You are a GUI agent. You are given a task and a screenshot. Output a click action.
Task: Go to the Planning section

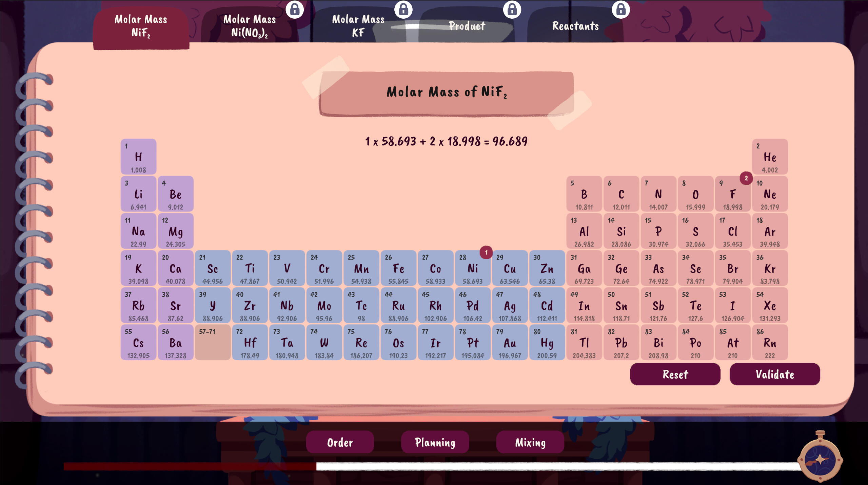435,442
